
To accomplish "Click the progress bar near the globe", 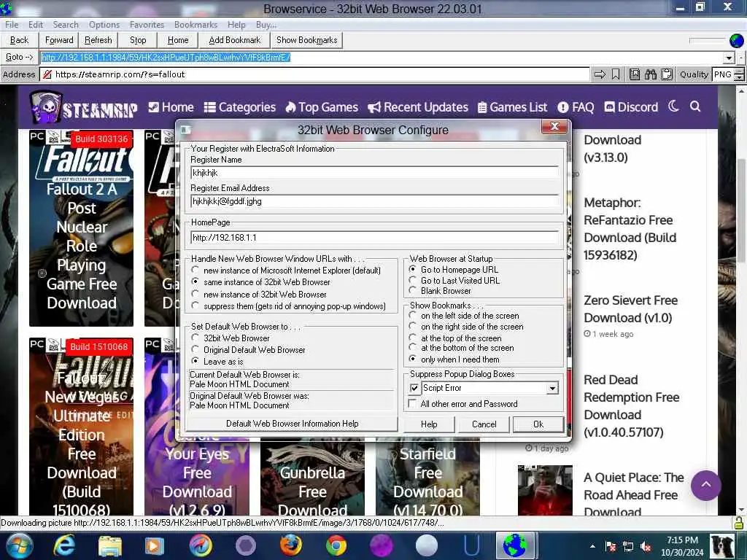I will [x=707, y=41].
